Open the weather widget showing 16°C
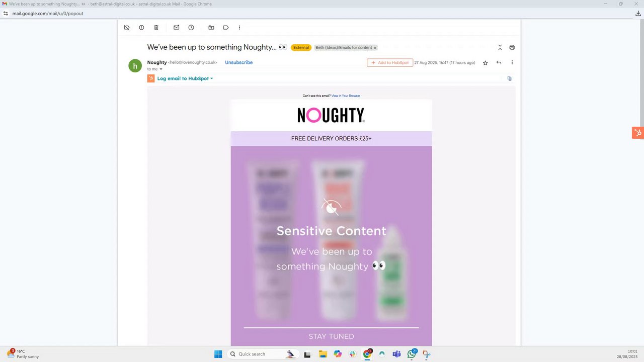This screenshot has width=644, height=362. coord(23,354)
